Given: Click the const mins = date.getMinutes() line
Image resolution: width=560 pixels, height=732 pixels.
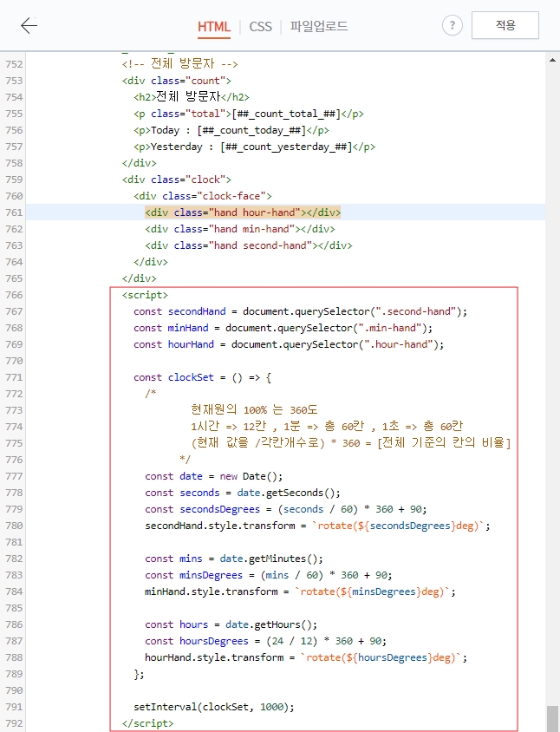Looking at the screenshot, I should coord(234,559).
